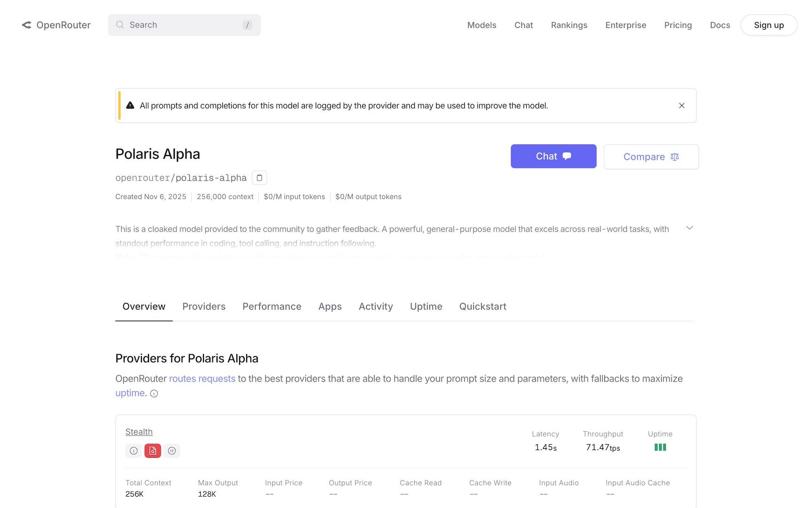Viewport: 812px width, 508px height.
Task: Click the Compare button
Action: [x=651, y=157]
